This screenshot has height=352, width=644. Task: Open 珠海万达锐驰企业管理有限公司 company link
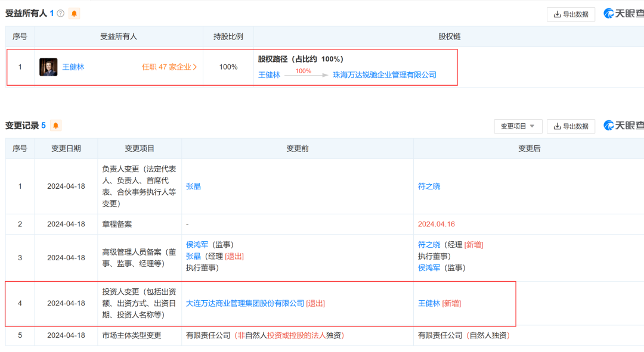point(384,75)
